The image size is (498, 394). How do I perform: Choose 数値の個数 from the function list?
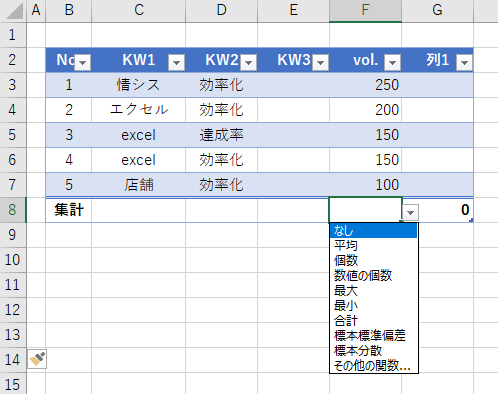point(373,275)
